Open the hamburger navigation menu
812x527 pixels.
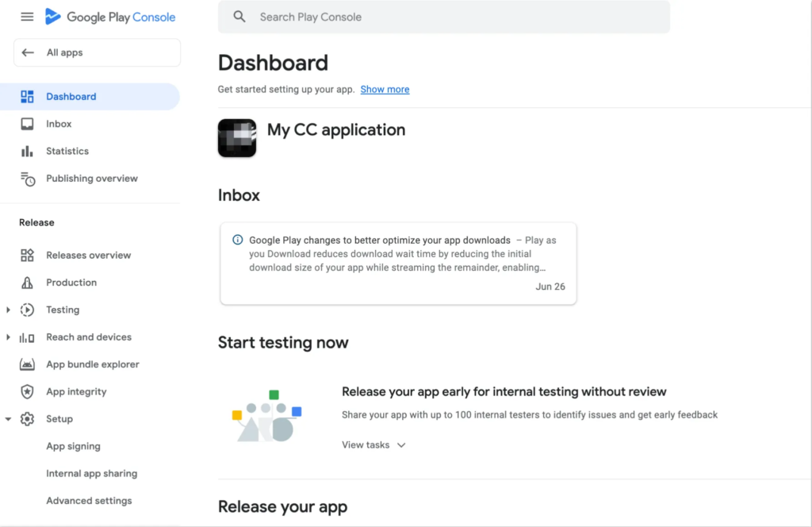click(27, 17)
